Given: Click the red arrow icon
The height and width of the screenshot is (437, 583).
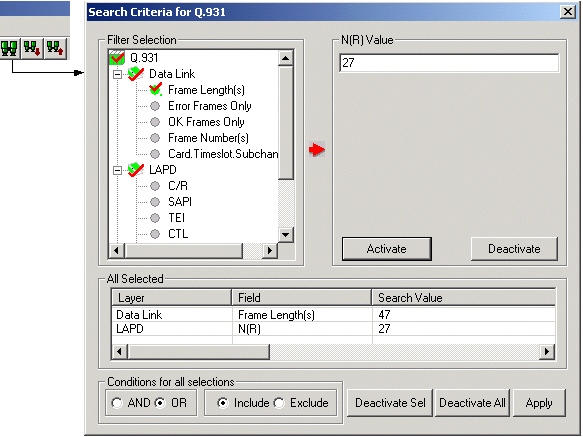Looking at the screenshot, I should click(317, 150).
